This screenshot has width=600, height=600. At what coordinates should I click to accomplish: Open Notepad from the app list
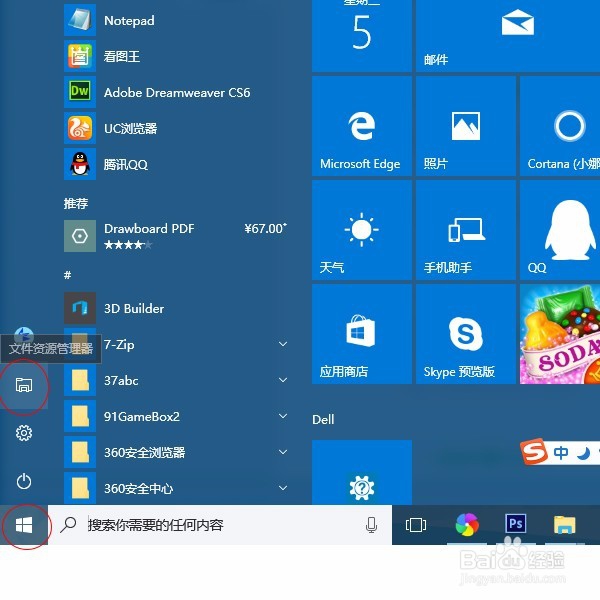point(176,20)
